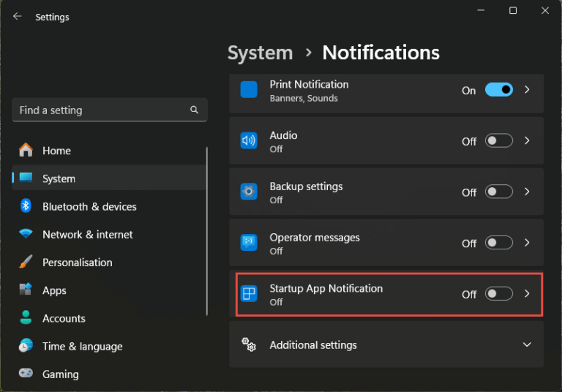Click Backup settings label

(306, 186)
